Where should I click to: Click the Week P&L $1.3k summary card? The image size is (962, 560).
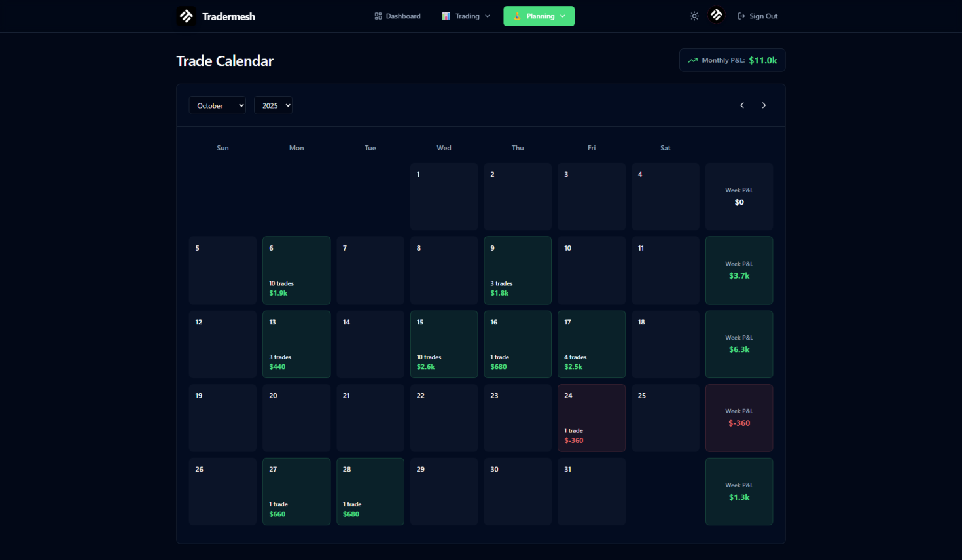pos(739,491)
